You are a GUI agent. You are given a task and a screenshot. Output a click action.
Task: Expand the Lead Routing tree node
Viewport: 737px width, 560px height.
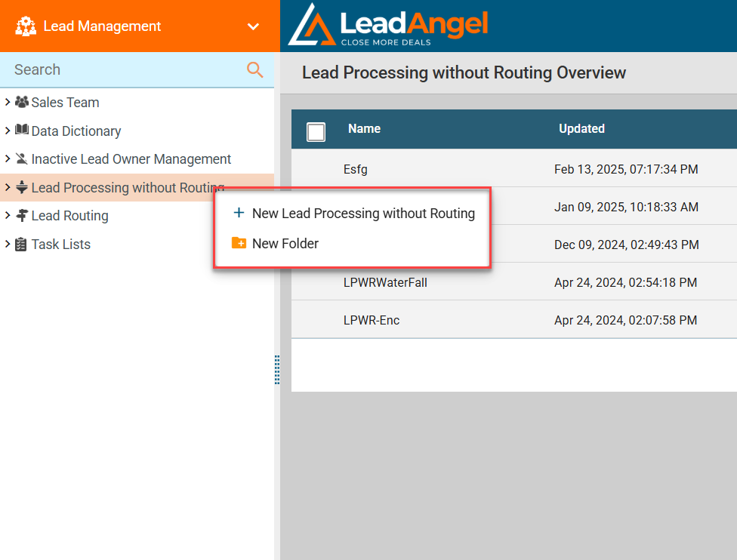point(8,216)
